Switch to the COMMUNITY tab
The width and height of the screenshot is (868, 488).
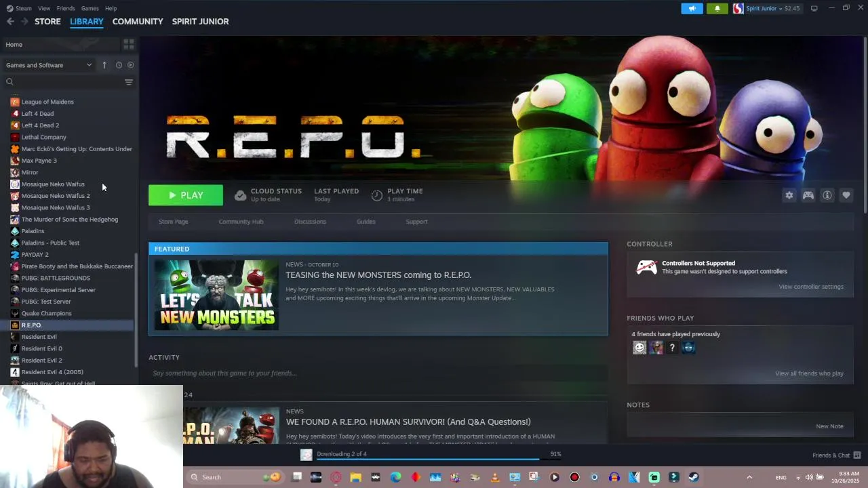(138, 22)
